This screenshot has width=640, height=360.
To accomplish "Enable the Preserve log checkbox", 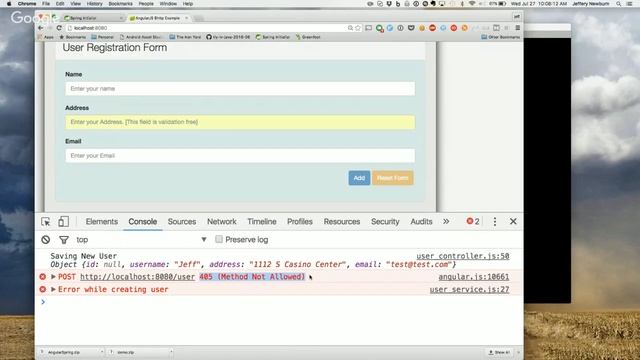I will click(x=219, y=239).
